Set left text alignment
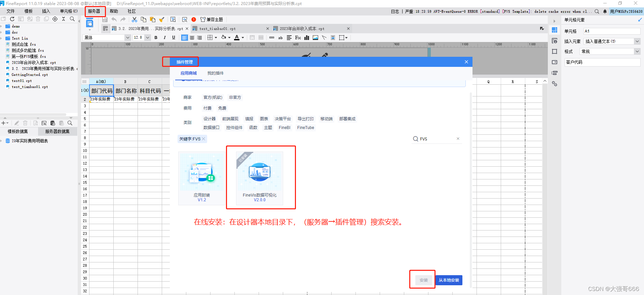This screenshot has height=295, width=644. (185, 38)
